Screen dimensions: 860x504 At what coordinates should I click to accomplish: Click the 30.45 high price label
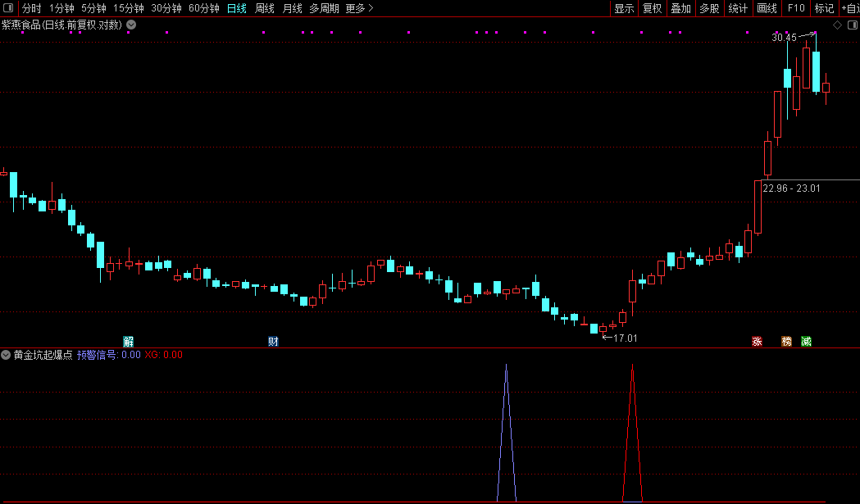(x=784, y=38)
